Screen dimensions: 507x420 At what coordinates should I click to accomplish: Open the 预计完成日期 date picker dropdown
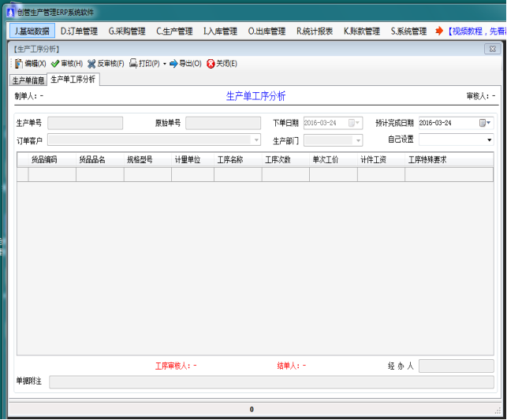[x=484, y=123]
